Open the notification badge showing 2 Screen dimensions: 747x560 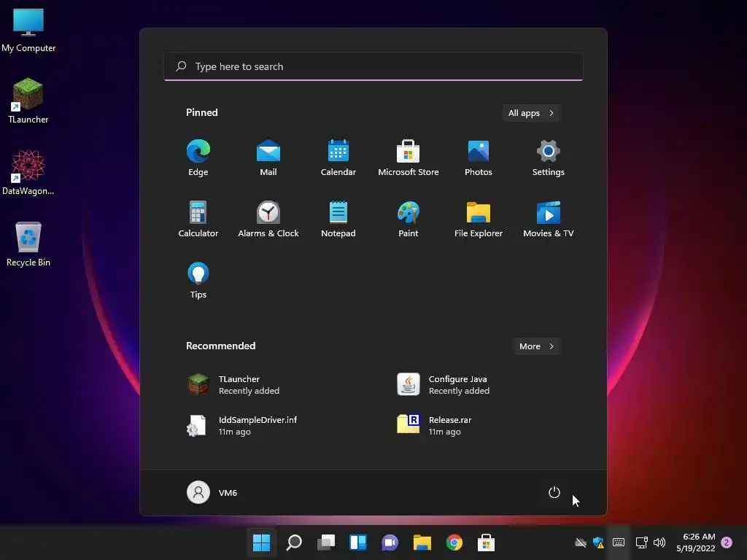point(727,542)
